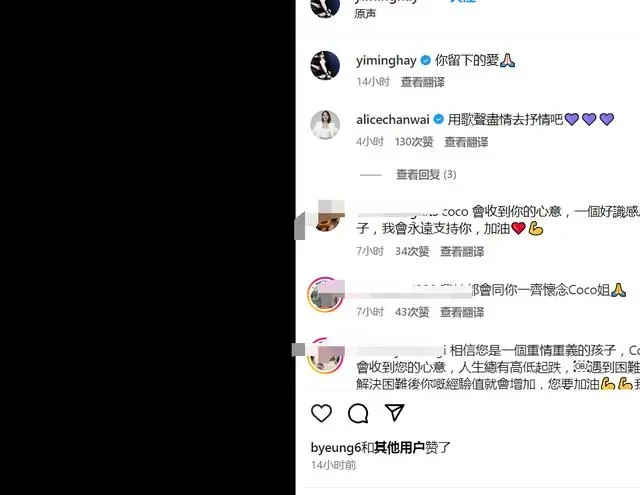View the 43次赞 likes list
Image resolution: width=640 pixels, height=495 pixels.
[x=412, y=312]
